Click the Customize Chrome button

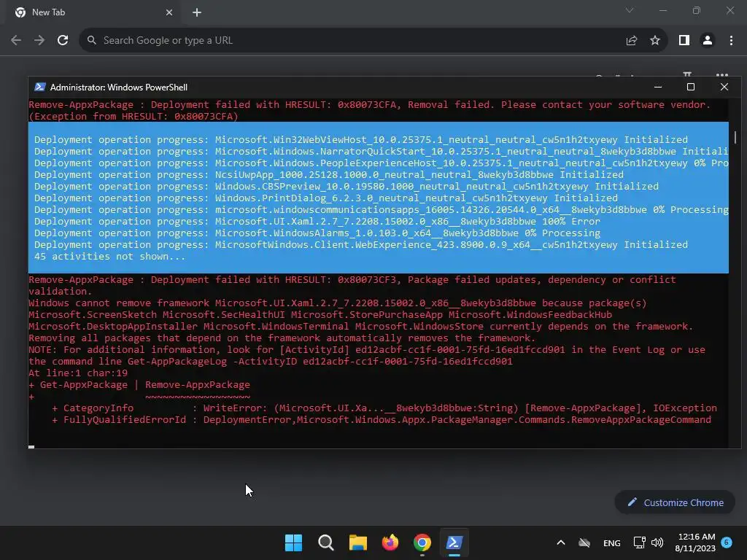click(675, 502)
